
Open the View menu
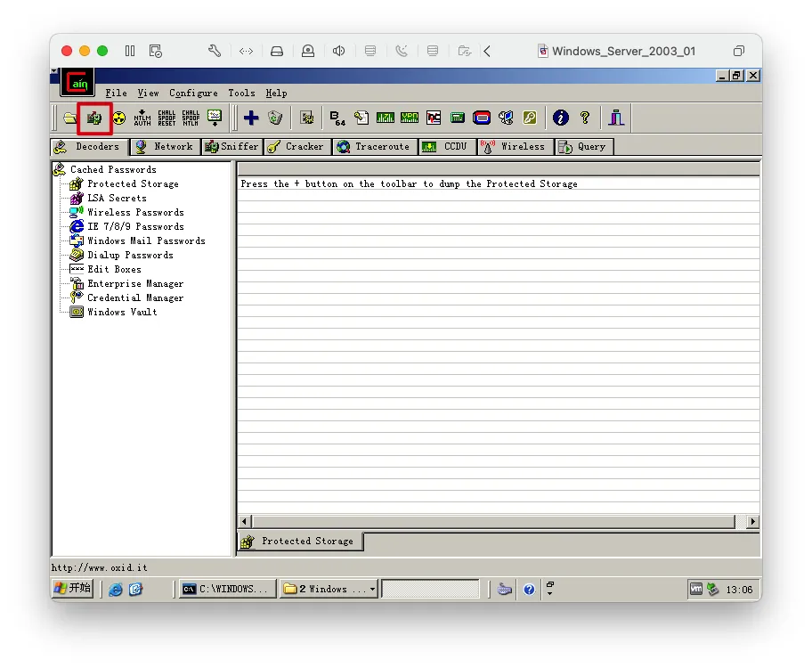[x=148, y=94]
